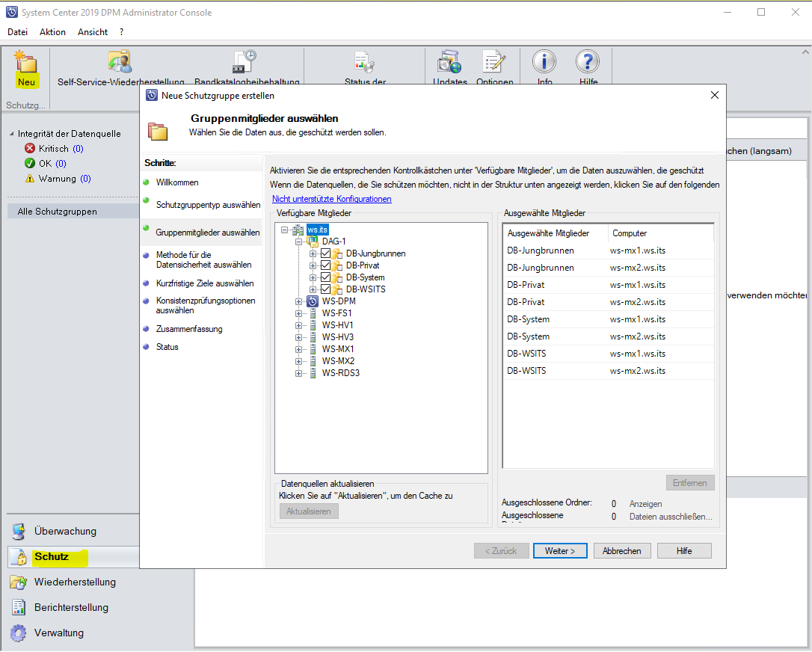Click the Info toolbar icon
This screenshot has height=652, width=812.
tap(544, 61)
